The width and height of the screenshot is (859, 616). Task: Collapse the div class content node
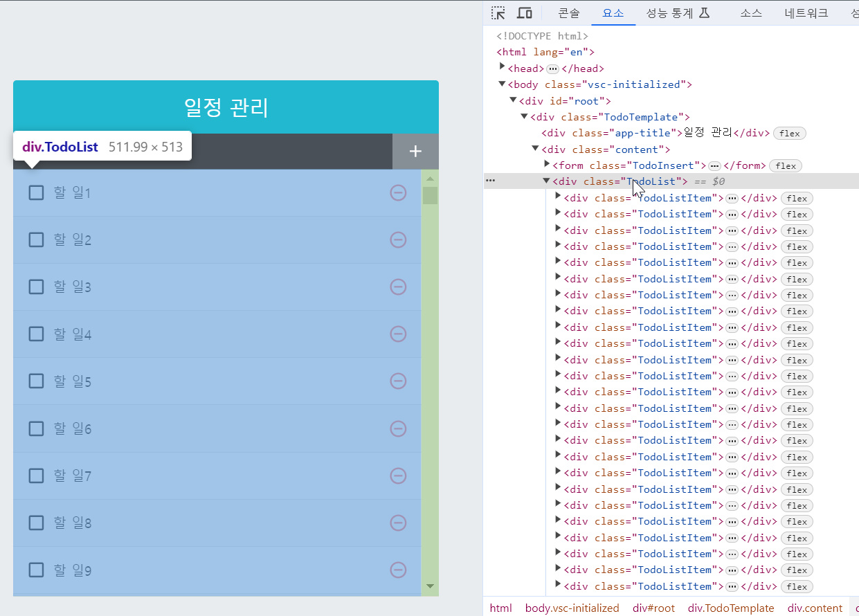point(535,148)
